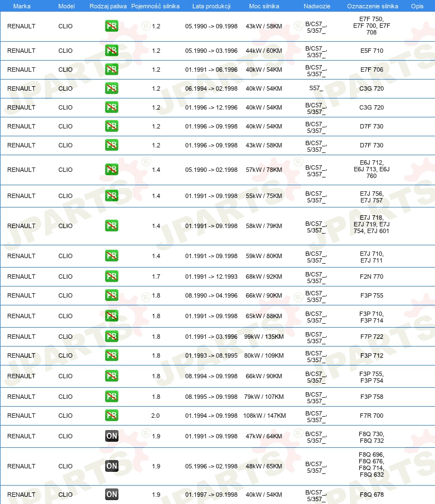Click the Oznaczenie silnika column header
The width and height of the screenshot is (435, 504).
tap(372, 6)
